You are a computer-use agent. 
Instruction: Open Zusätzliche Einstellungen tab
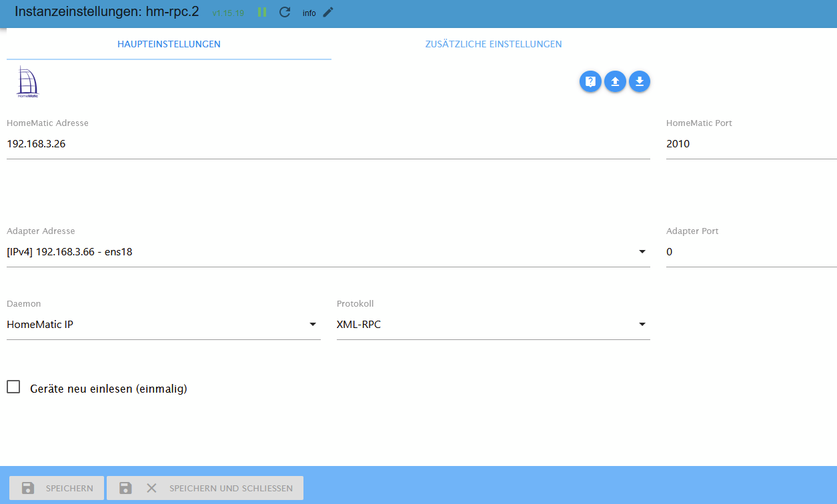point(494,44)
